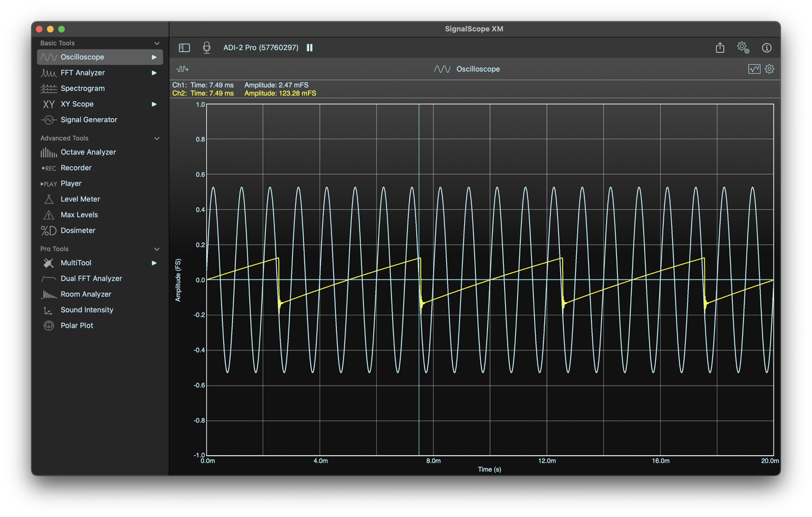Collapse the Basic Tools section
The height and width of the screenshot is (517, 812).
(157, 43)
